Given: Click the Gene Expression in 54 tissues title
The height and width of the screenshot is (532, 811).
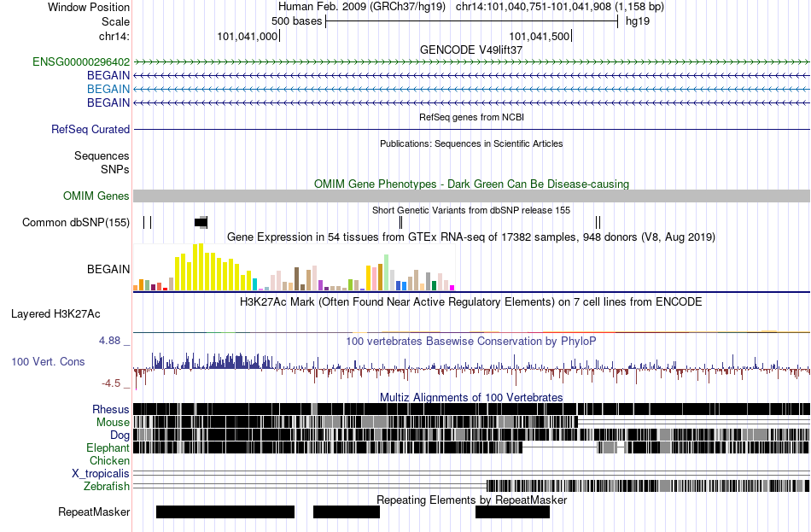Looking at the screenshot, I should (x=471, y=237).
